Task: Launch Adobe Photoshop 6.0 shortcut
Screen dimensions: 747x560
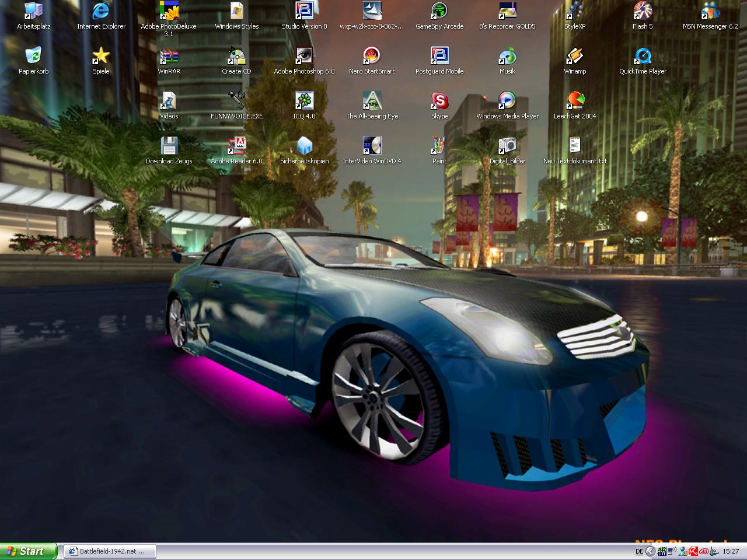Action: pyautogui.click(x=304, y=61)
